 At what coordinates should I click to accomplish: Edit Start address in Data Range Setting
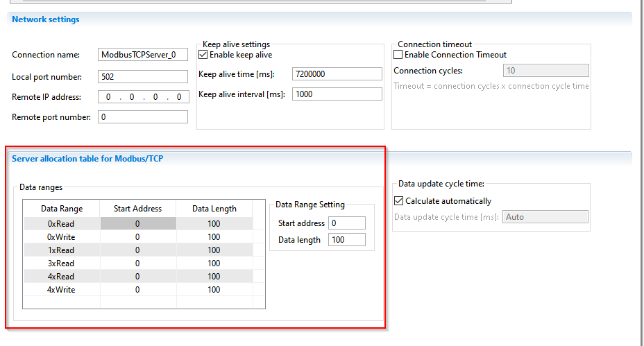347,223
